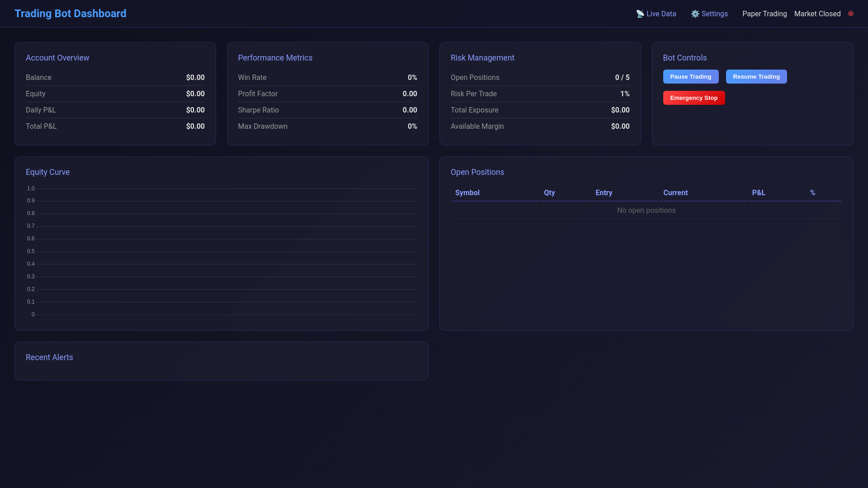Click the Resume Trading button
Screen dimensions: 868x488
click(756, 77)
